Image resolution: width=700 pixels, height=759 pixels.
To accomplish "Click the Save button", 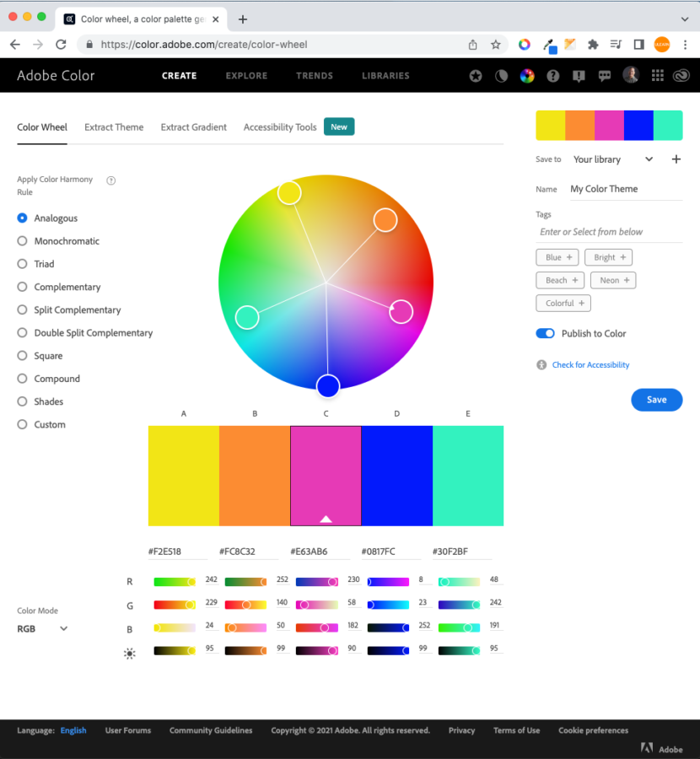I will [x=657, y=400].
